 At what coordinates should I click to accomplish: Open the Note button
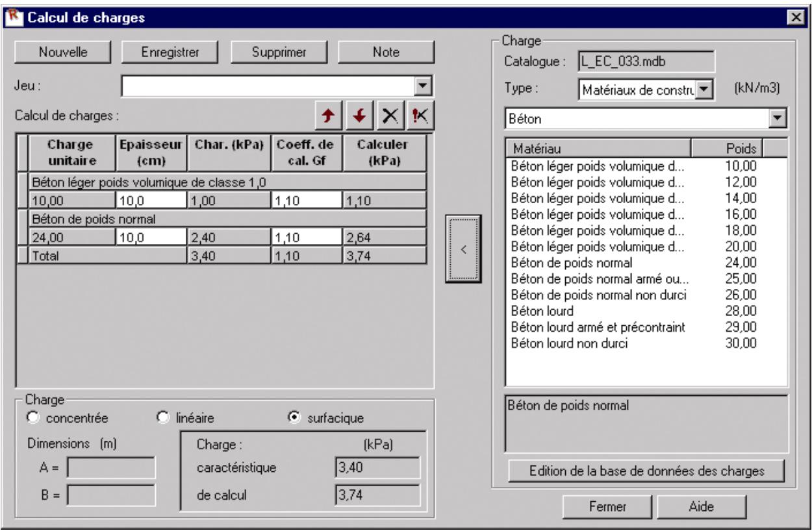point(386,53)
